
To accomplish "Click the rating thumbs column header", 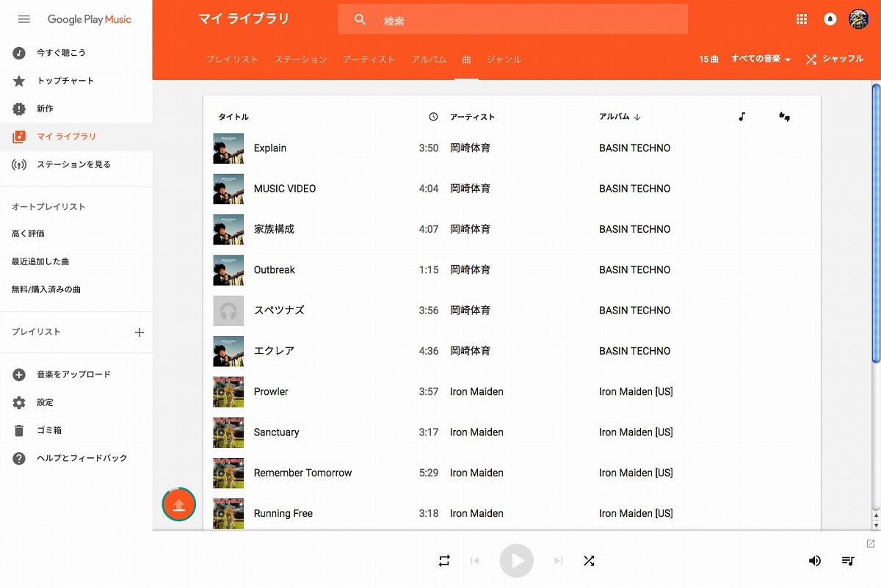I will point(784,117).
